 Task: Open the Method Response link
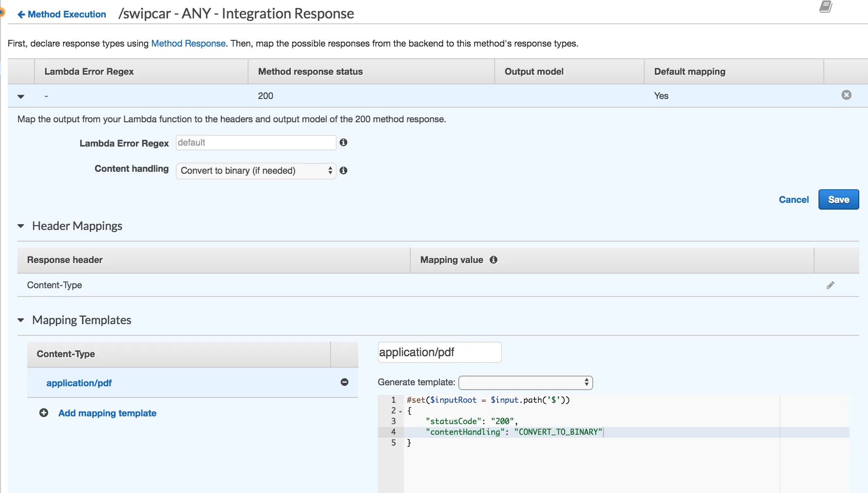coord(188,43)
